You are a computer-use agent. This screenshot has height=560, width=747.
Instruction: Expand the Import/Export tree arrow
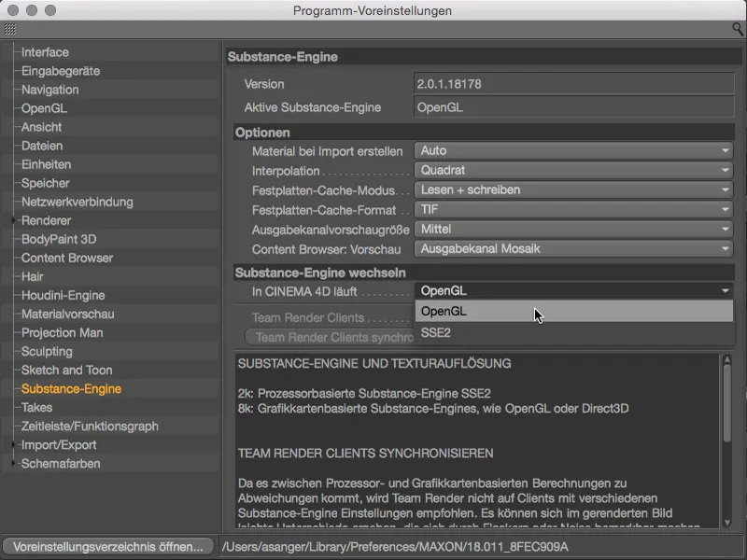tap(13, 444)
